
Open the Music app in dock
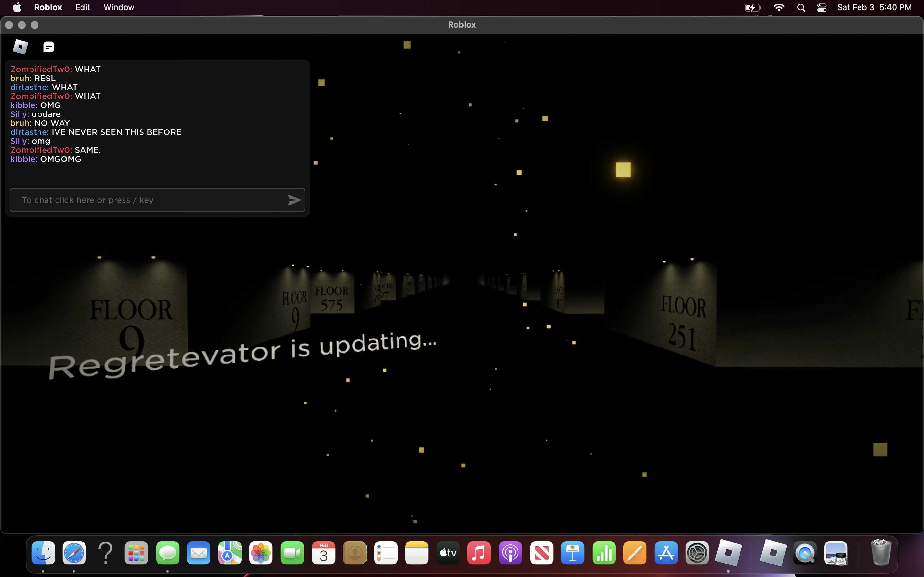click(479, 553)
